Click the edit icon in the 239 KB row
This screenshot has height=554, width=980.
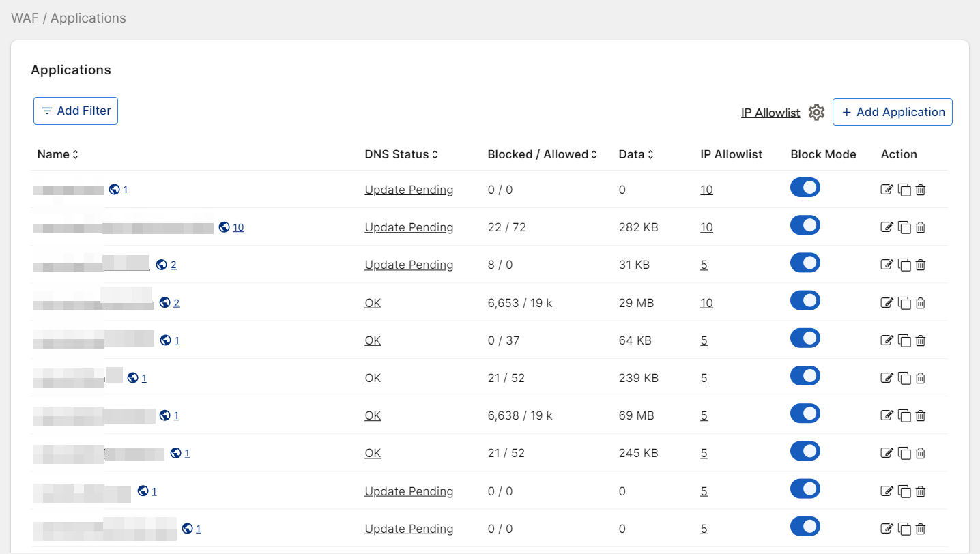click(887, 378)
